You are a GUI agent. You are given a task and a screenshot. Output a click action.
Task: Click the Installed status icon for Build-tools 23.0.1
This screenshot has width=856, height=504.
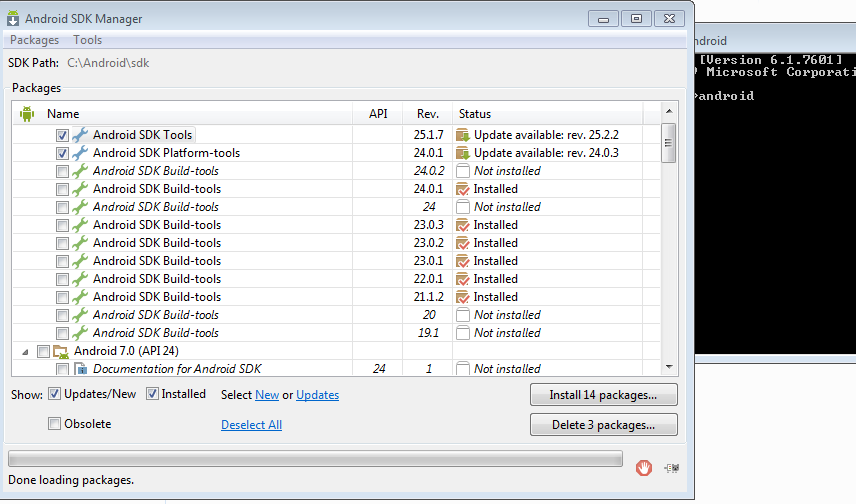463,261
